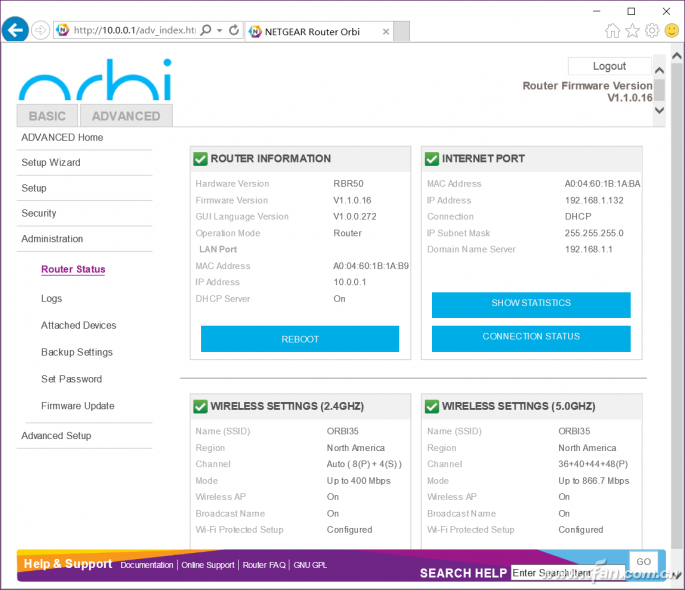The image size is (685, 590).
Task: Minimize the browser window
Action: [x=597, y=11]
